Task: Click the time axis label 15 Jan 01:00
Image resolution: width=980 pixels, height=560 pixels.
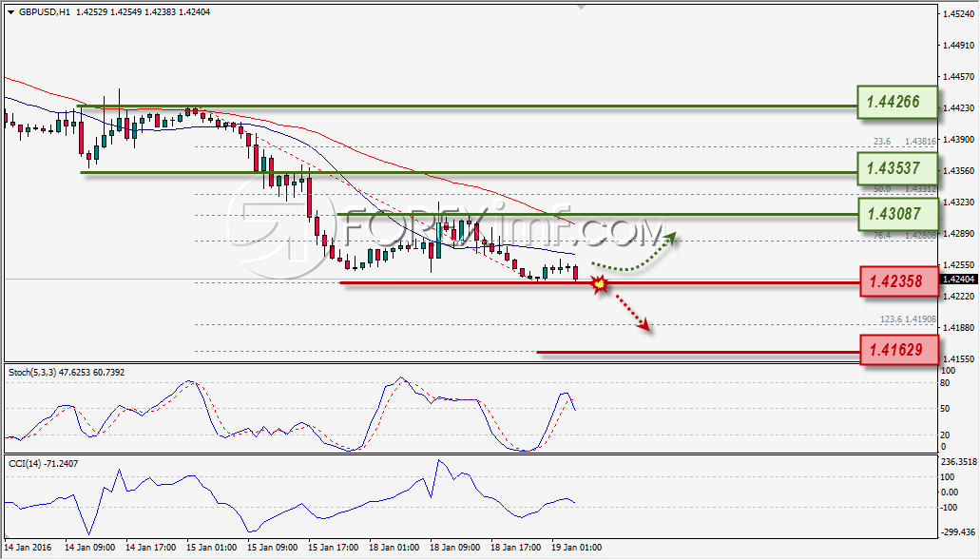Action: point(211,548)
